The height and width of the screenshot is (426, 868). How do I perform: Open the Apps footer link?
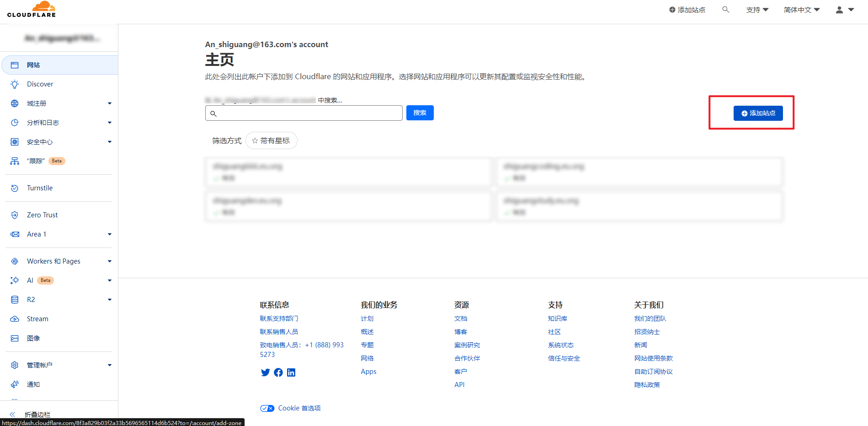368,372
